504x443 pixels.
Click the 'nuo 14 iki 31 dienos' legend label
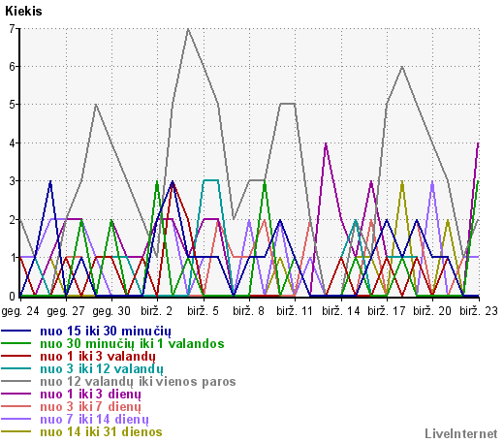(101, 431)
